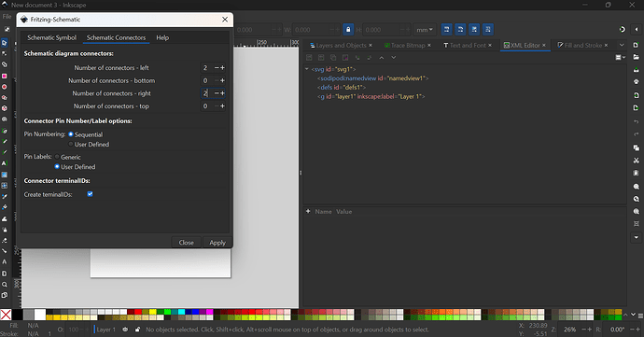The image size is (644, 337).
Task: Click the connectors - right value field
Action: (x=207, y=93)
